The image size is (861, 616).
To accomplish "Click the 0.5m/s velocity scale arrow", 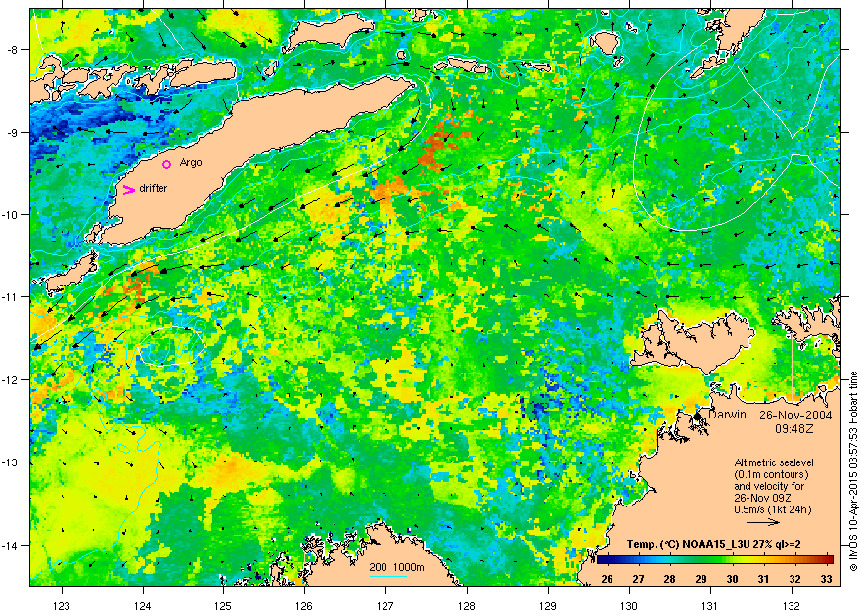I will click(763, 522).
